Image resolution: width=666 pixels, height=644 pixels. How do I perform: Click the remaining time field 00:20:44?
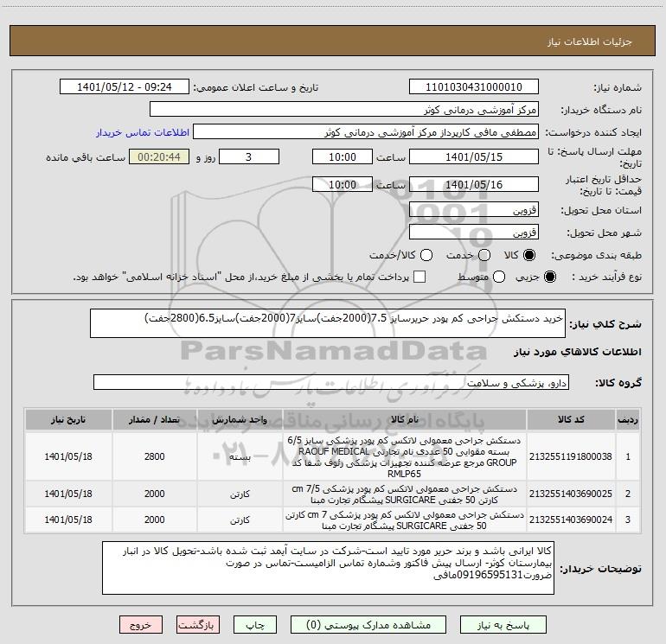click(159, 156)
